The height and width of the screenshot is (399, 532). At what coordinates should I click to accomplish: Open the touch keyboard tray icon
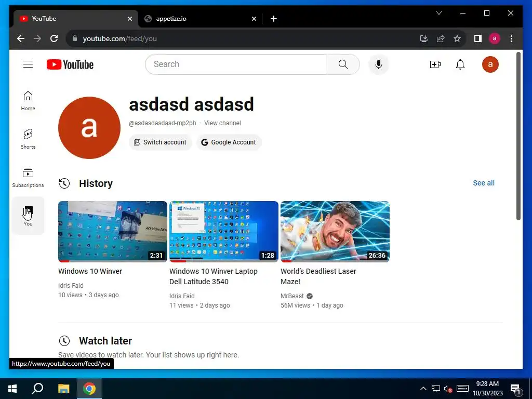tap(462, 389)
